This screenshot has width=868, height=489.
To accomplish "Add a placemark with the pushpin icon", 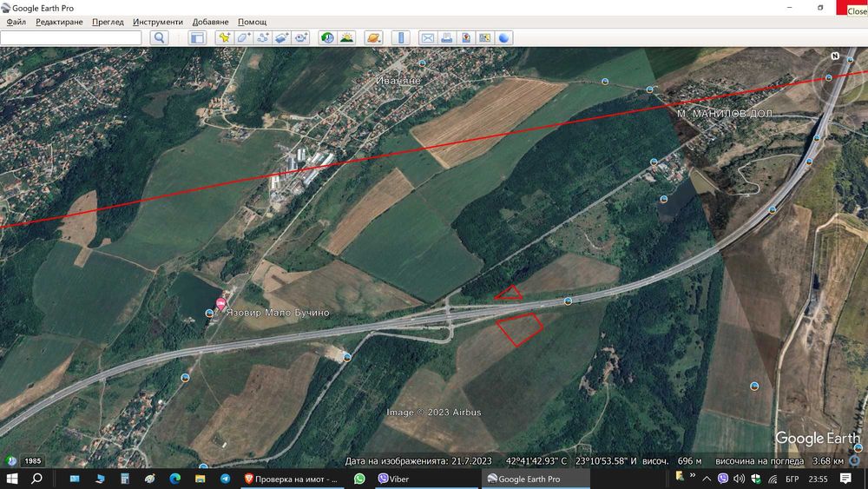I will point(224,37).
